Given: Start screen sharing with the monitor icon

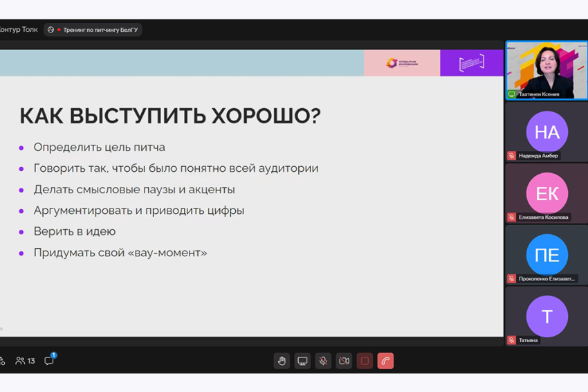Looking at the screenshot, I should click(302, 361).
